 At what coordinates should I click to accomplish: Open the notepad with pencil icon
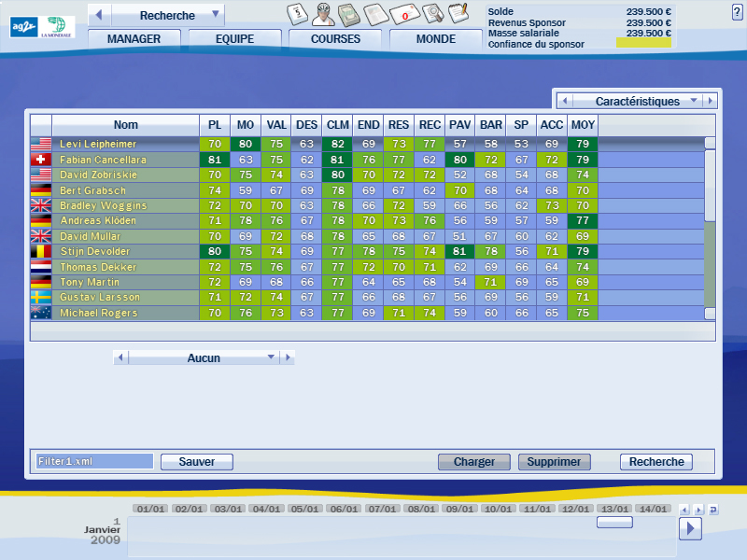pos(458,14)
